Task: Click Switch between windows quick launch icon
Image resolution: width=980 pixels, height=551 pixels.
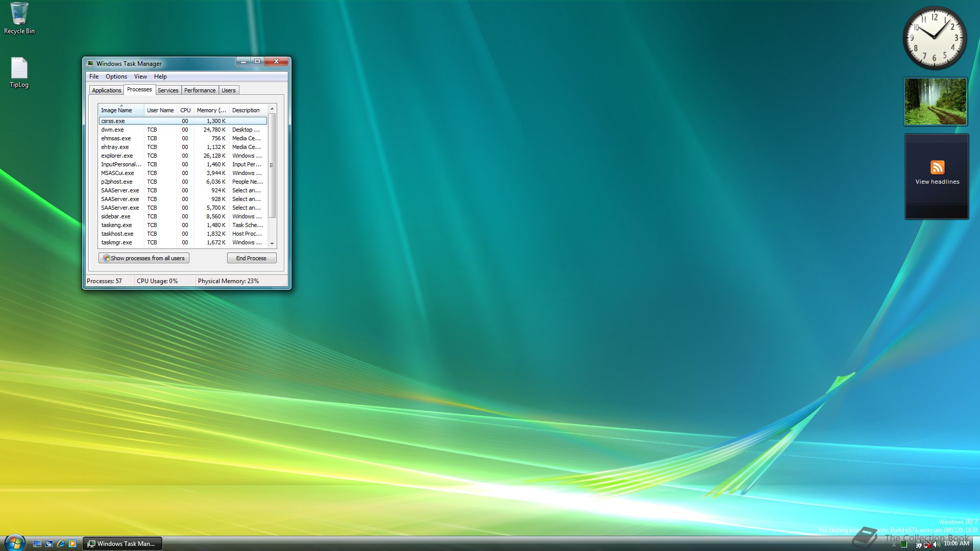Action: [49, 544]
